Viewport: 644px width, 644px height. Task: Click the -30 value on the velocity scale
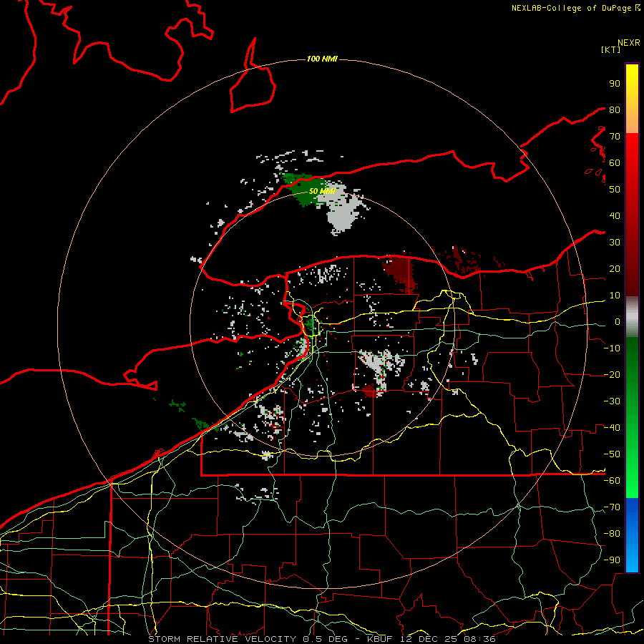(612, 401)
